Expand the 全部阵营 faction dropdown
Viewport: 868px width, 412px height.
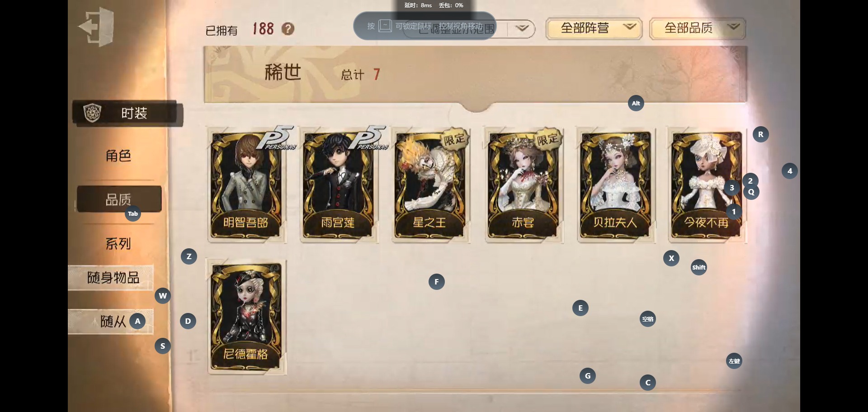pyautogui.click(x=594, y=28)
